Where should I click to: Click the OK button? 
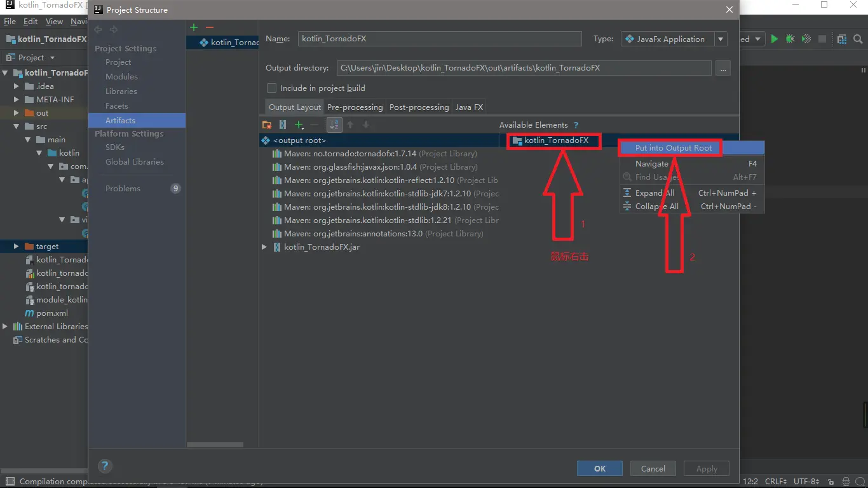point(600,468)
